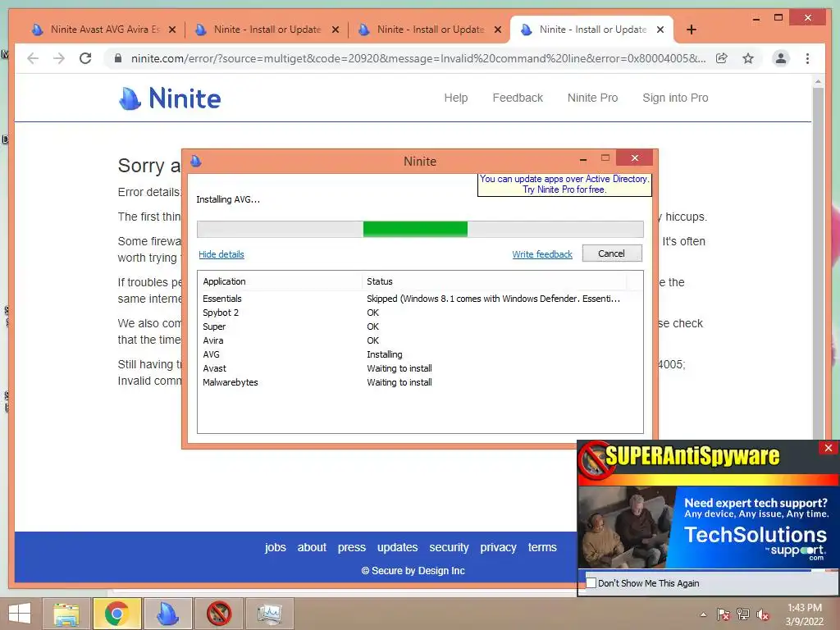The width and height of the screenshot is (840, 630).
Task: Click the Status column header
Action: (x=494, y=281)
